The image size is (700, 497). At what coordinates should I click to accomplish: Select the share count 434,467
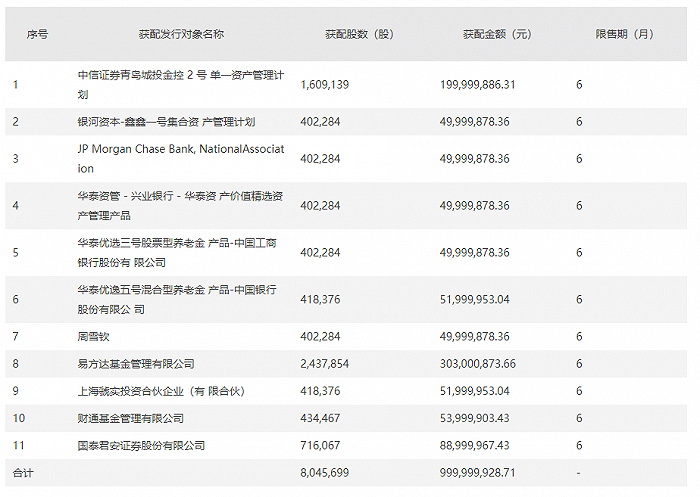tap(320, 418)
